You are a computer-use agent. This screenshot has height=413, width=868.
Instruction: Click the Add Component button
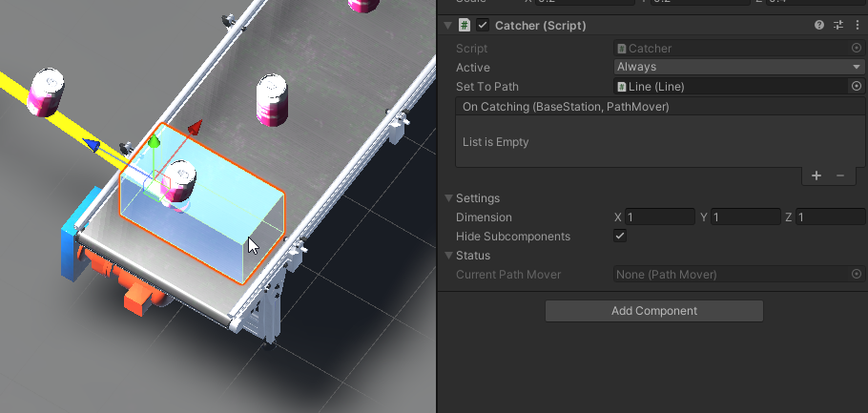coord(653,311)
